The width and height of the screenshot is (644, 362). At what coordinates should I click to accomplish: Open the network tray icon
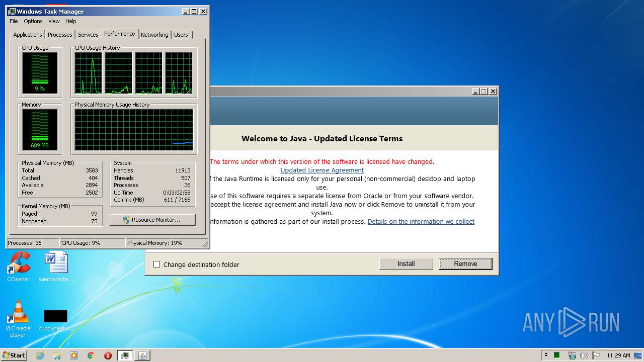(572, 355)
